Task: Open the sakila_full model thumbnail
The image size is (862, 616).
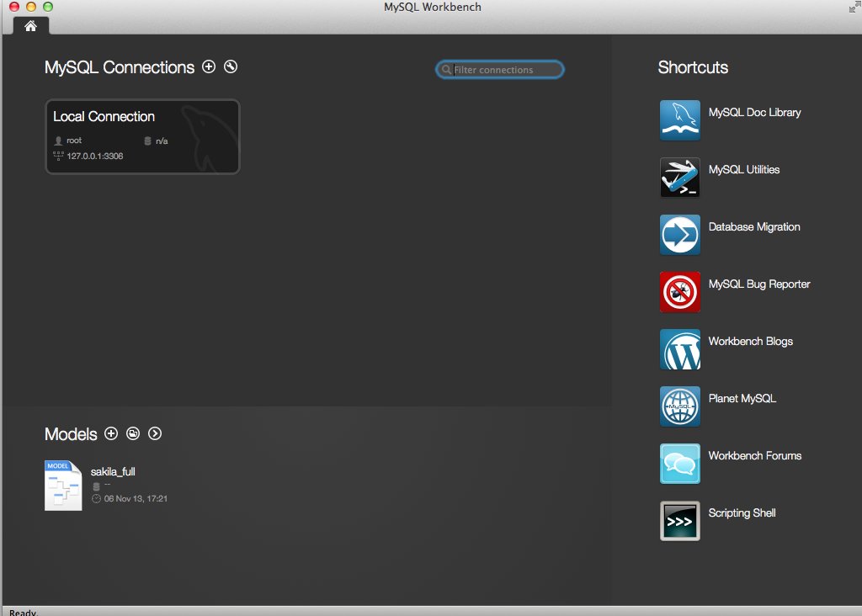Action: pos(63,486)
